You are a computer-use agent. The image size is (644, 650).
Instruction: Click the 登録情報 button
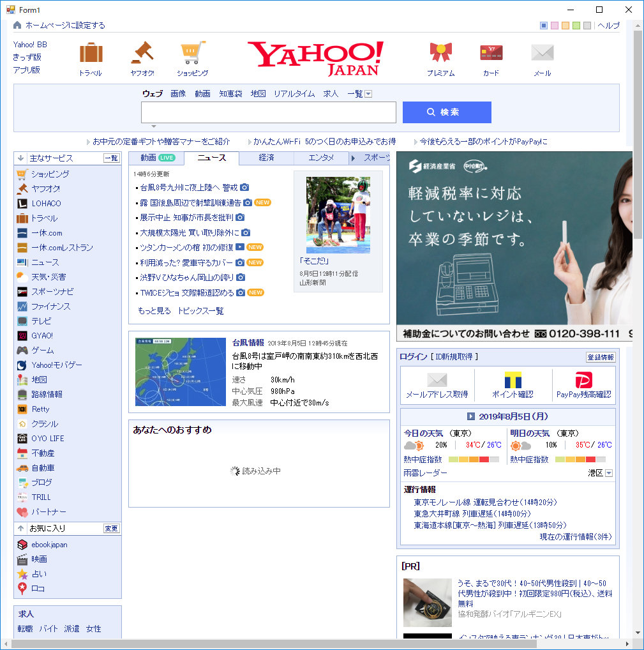(601, 358)
